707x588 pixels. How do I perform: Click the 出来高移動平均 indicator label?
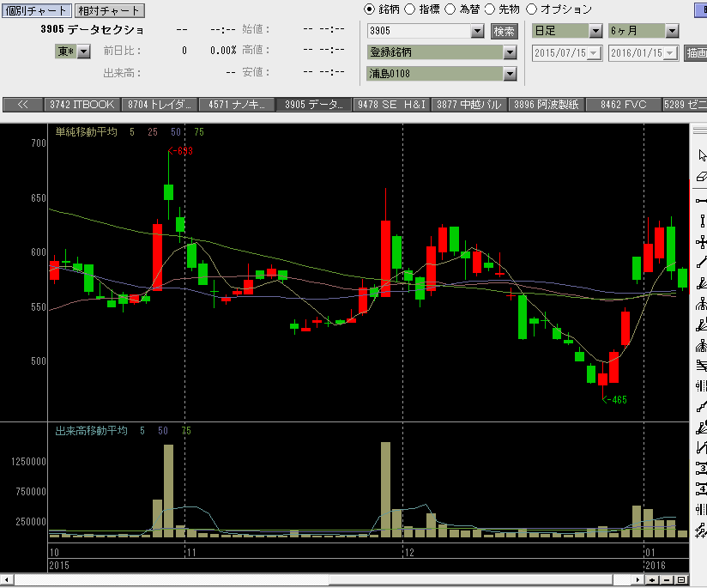pyautogui.click(x=91, y=431)
